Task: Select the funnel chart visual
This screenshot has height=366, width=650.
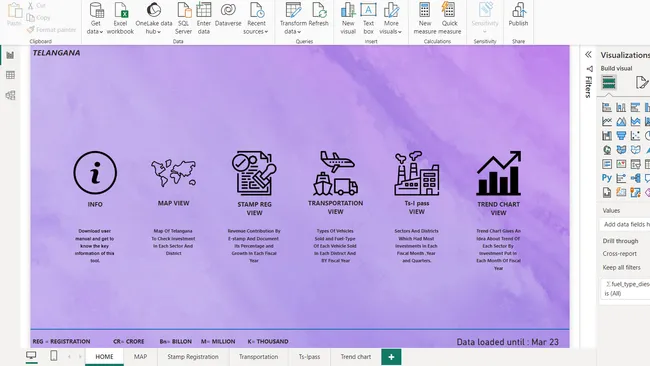Action: click(621, 136)
